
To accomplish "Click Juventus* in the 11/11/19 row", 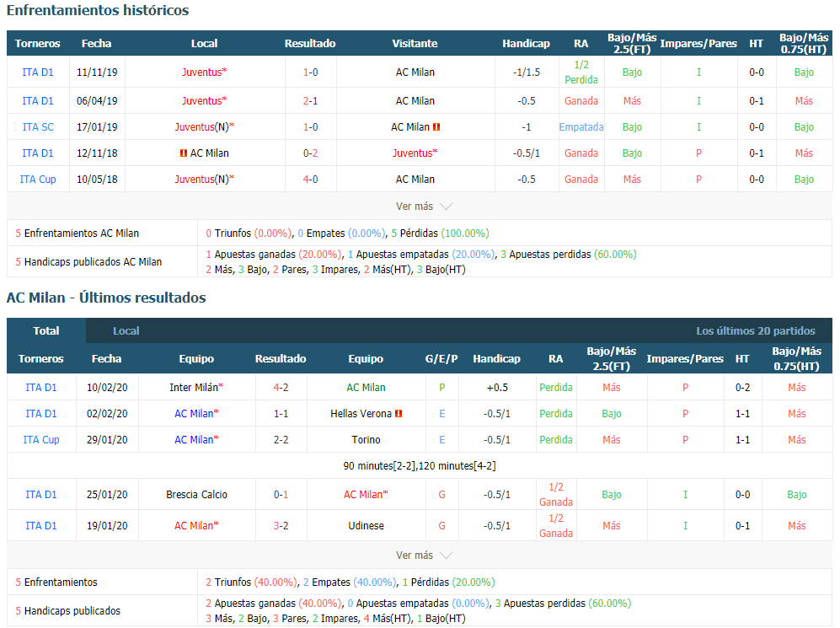I will click(x=204, y=72).
